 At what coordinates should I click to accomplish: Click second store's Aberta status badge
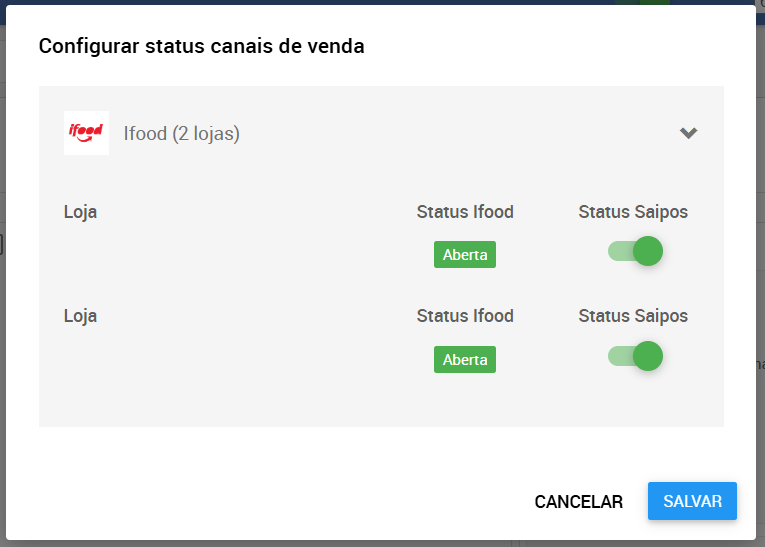coord(465,360)
